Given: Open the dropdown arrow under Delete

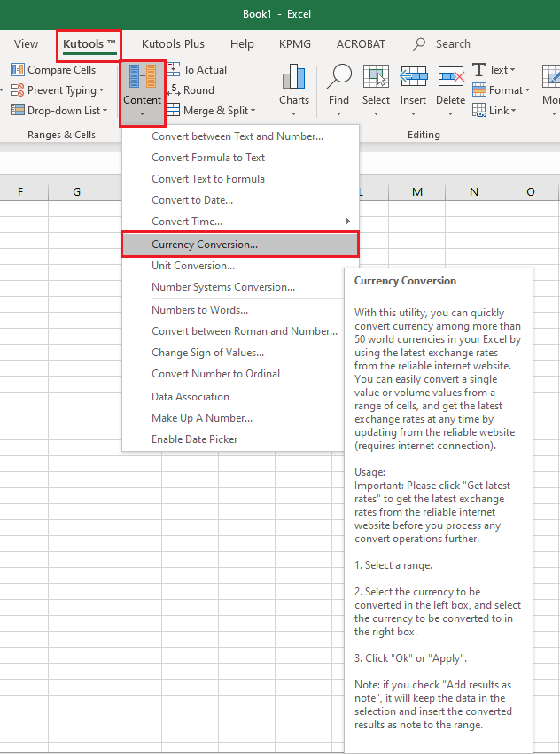Looking at the screenshot, I should coord(450,114).
